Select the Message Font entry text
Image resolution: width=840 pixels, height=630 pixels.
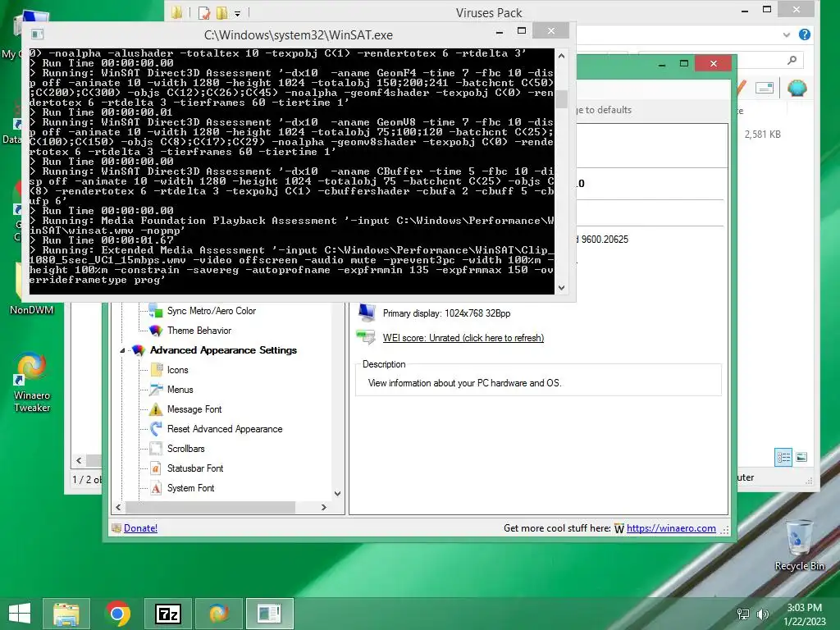[194, 409]
